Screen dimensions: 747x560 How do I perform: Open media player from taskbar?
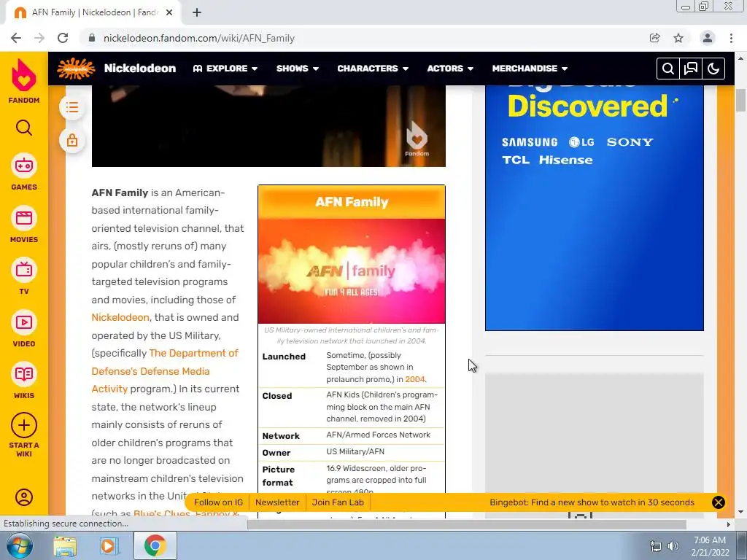108,546
